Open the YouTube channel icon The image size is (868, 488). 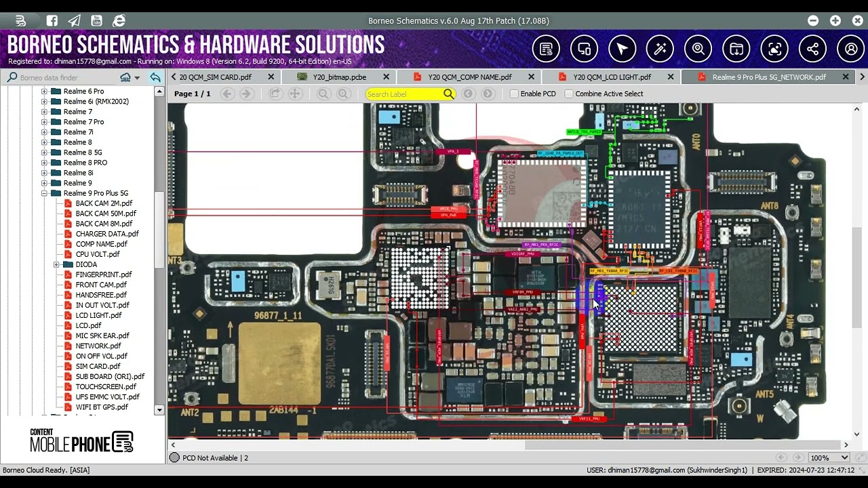96,21
